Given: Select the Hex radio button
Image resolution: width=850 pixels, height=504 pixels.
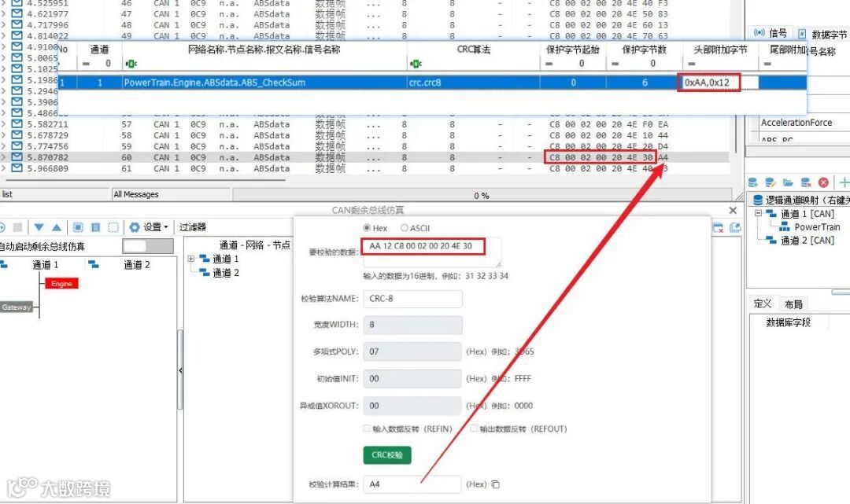Looking at the screenshot, I should click(367, 228).
